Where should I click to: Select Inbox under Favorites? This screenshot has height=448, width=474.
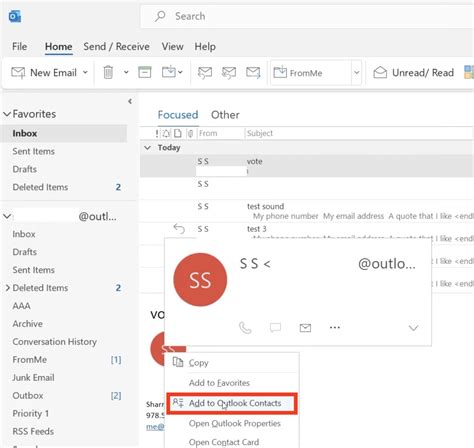pyautogui.click(x=64, y=133)
